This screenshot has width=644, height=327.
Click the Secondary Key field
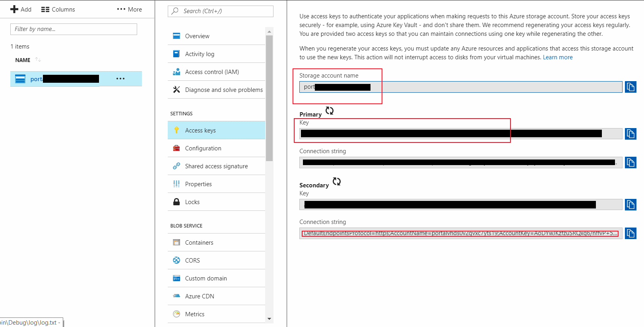tap(461, 204)
